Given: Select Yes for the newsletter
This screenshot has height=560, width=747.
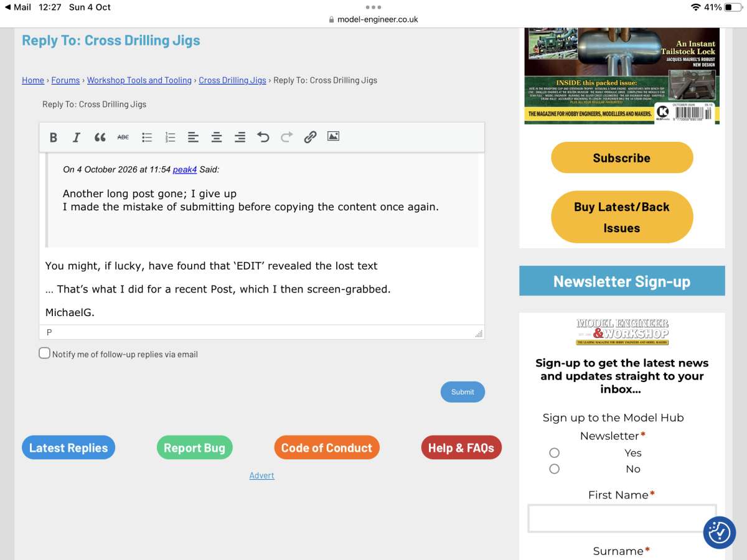Looking at the screenshot, I should tap(555, 453).
